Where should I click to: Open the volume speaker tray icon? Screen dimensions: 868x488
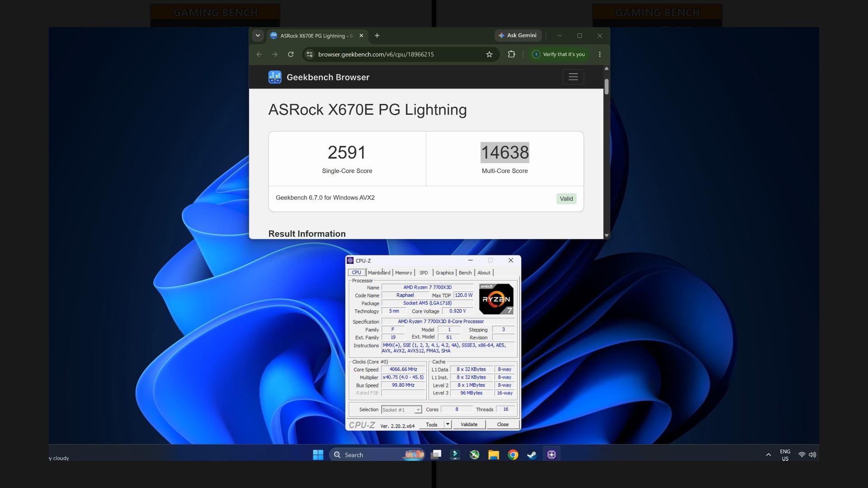[x=812, y=455]
